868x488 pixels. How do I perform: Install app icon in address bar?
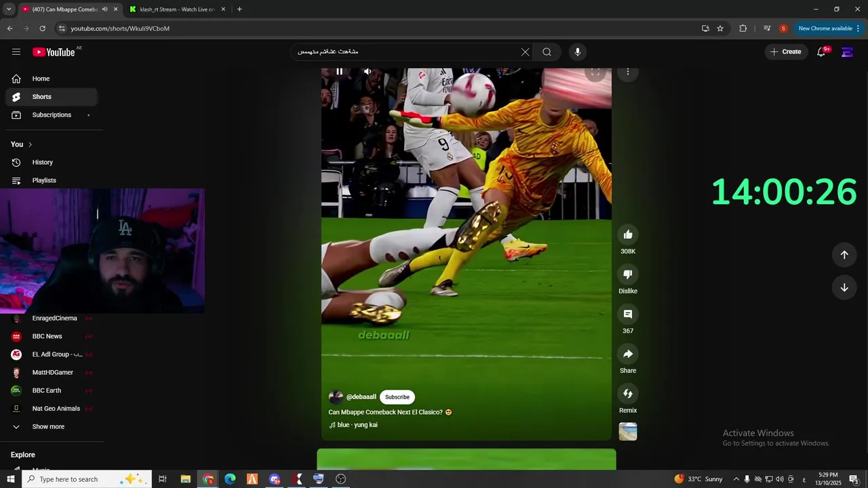click(705, 28)
